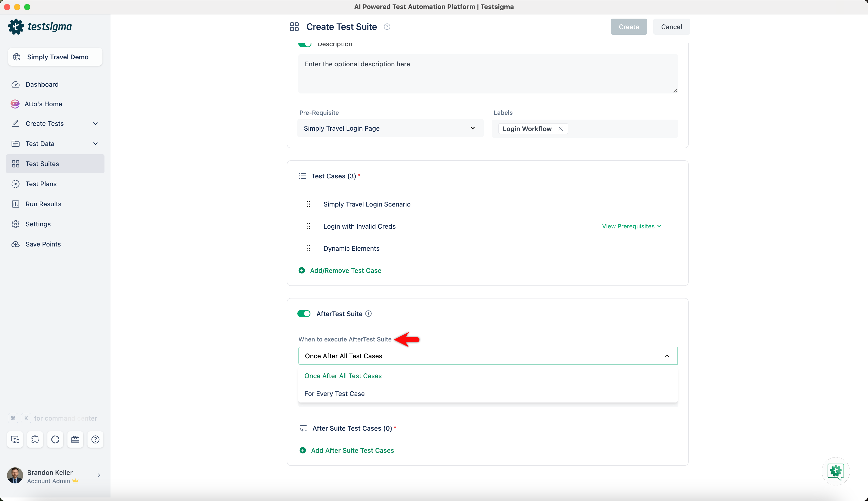Switch to Test Plans in the sidebar

coord(41,184)
